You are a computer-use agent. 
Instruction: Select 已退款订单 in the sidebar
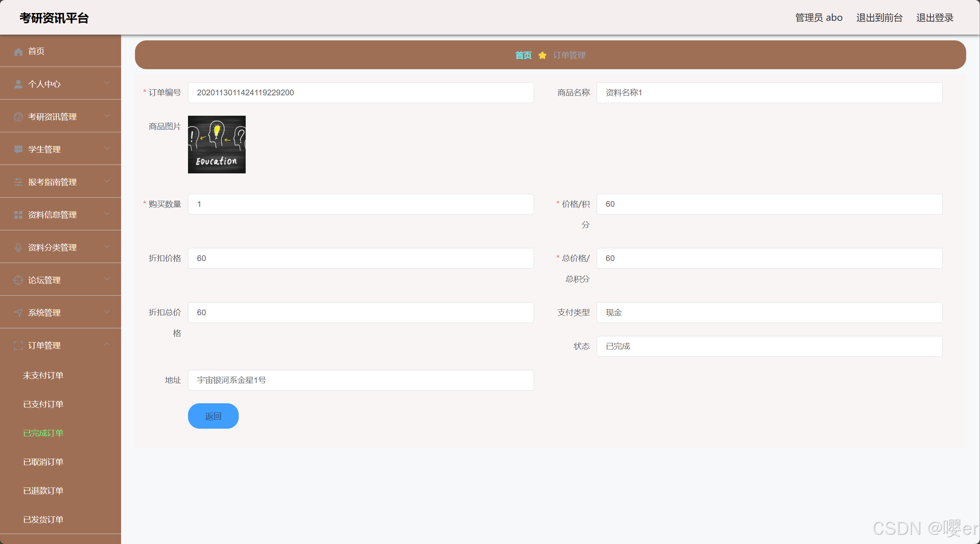[x=43, y=491]
